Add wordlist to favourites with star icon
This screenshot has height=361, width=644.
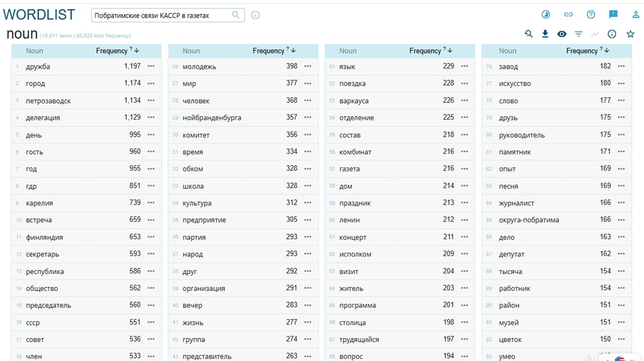(630, 34)
